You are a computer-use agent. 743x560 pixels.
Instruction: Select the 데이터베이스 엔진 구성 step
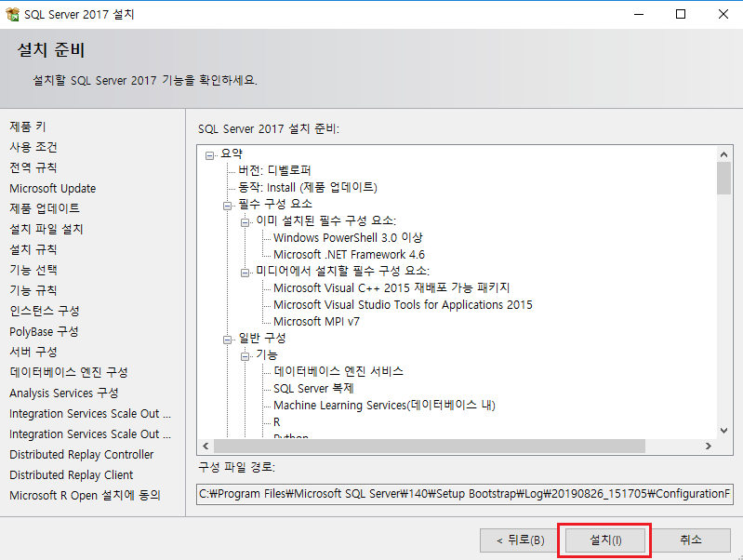pos(69,372)
